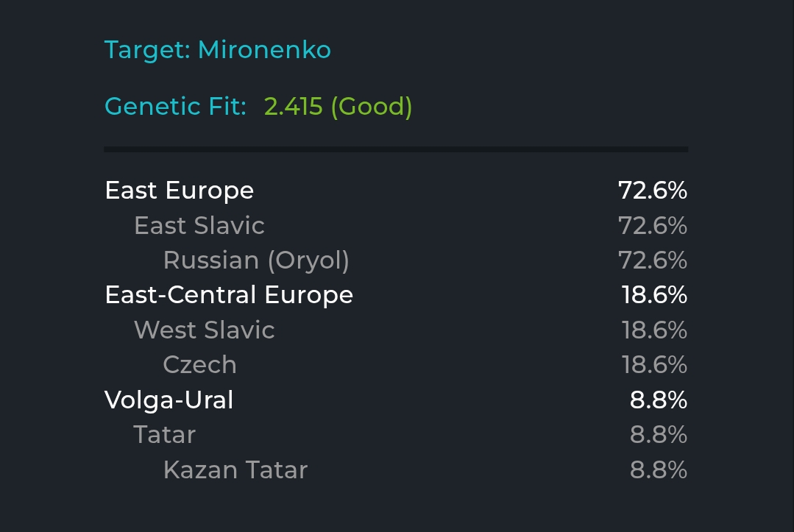Click the East-Central Europe 18.6% total
This screenshot has width=794, height=532.
click(654, 295)
